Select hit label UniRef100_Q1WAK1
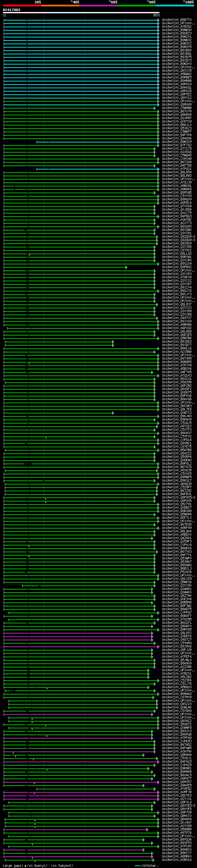197x868 pixels. tap(177, 589)
